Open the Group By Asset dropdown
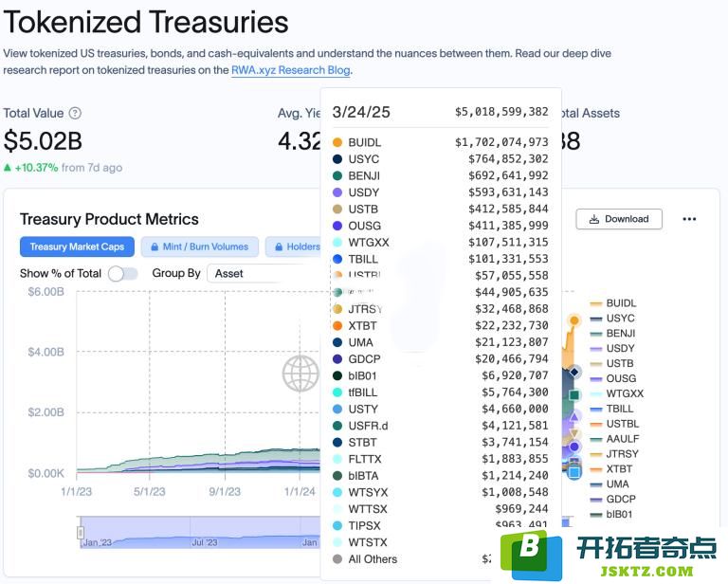The height and width of the screenshot is (584, 728). click(264, 273)
